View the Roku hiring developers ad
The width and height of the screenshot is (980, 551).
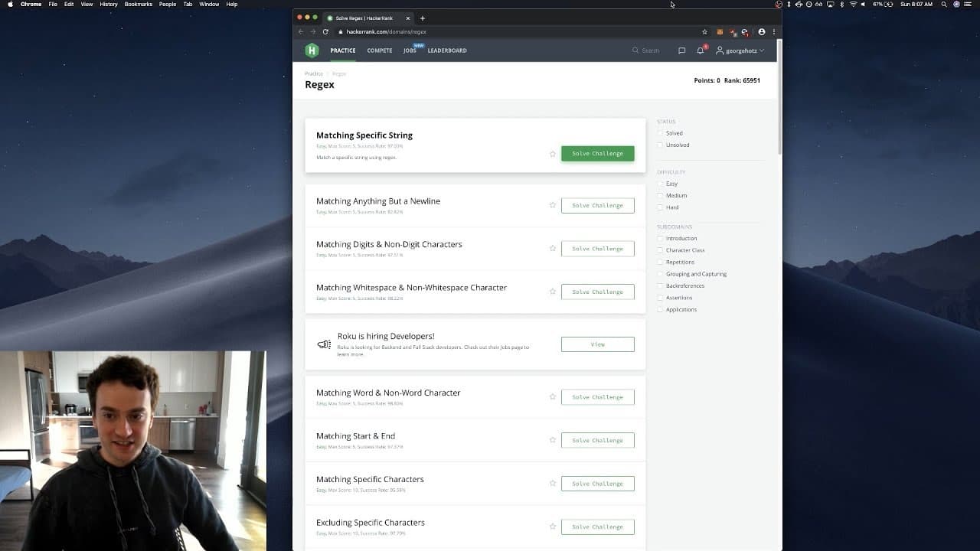pos(597,344)
